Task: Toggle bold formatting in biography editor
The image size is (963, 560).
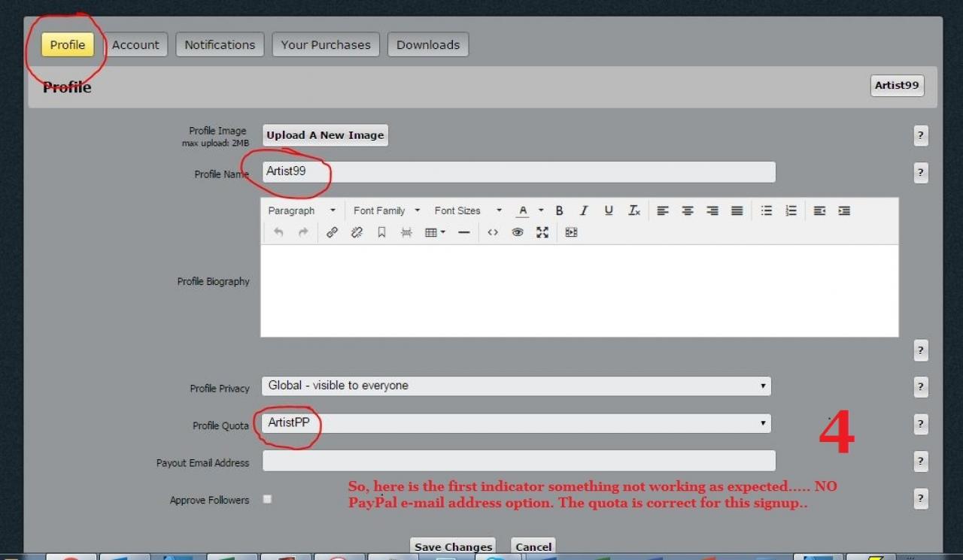Action: point(559,211)
